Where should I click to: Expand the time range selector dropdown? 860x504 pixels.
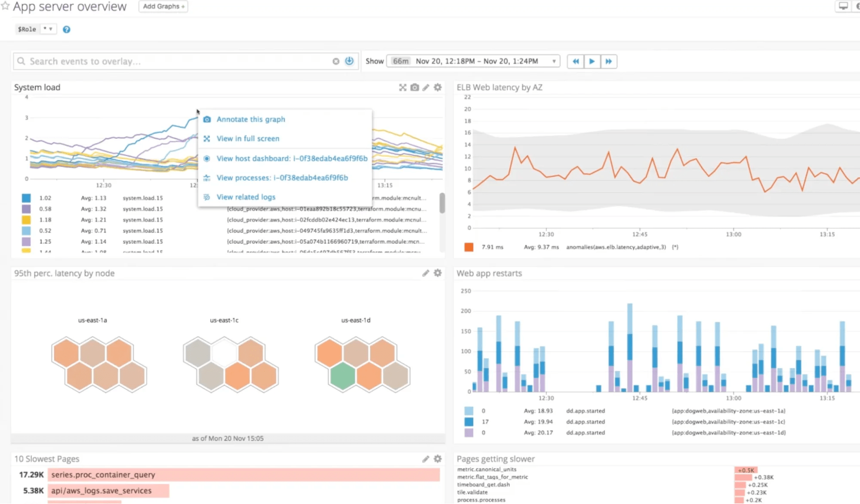point(554,61)
